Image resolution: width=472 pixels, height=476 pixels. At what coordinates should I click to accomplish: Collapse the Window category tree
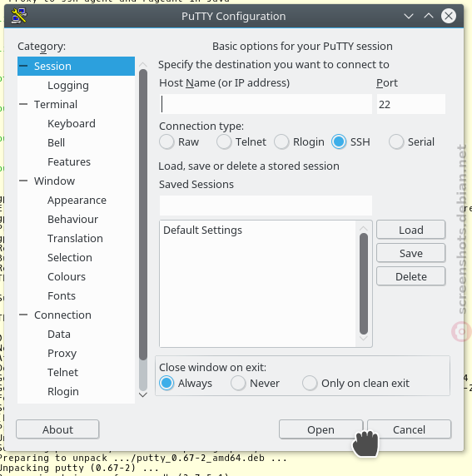pyautogui.click(x=23, y=181)
